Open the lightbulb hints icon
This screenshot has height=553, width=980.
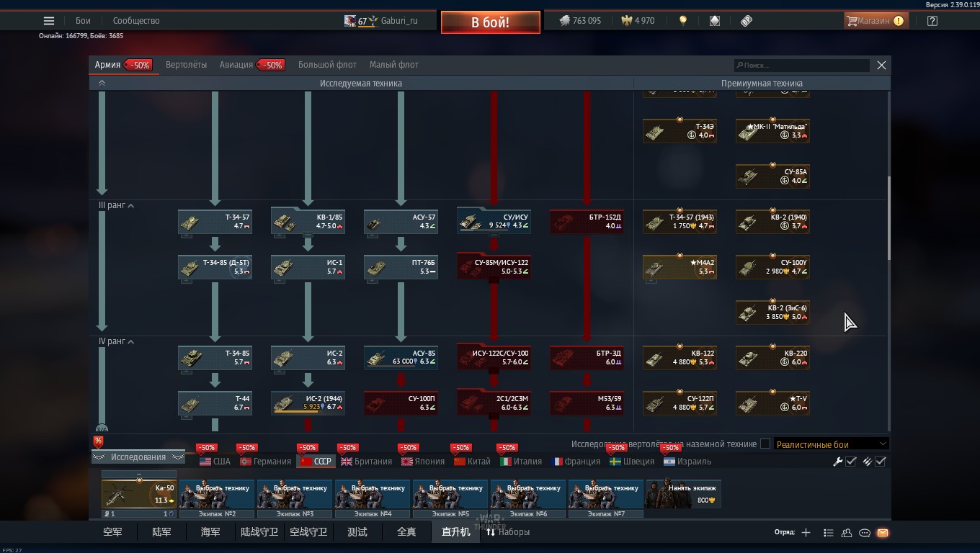tap(683, 21)
